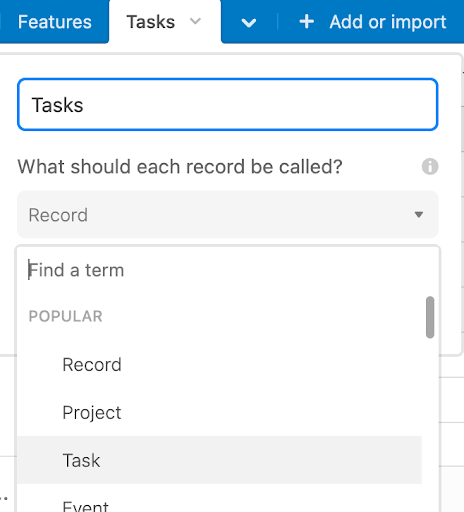Click the Find a term search box
Screen dimensions: 464x512
tap(228, 270)
